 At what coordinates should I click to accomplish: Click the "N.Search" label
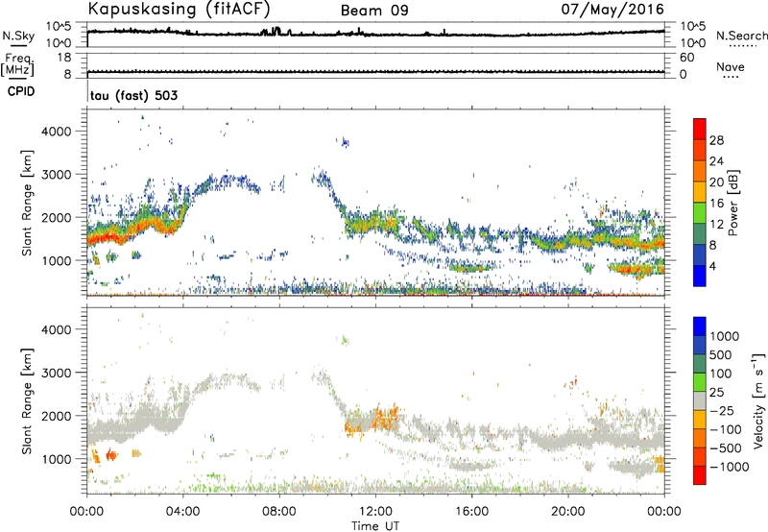pyautogui.click(x=742, y=36)
